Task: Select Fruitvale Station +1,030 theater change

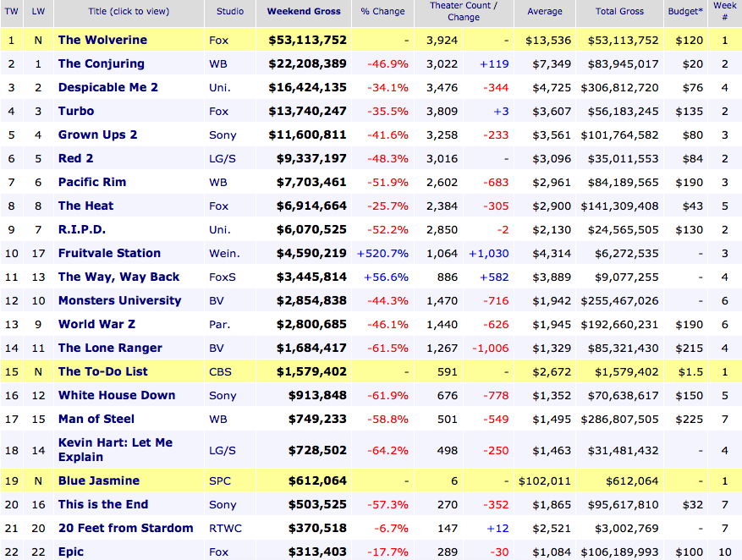Action: tap(488, 254)
